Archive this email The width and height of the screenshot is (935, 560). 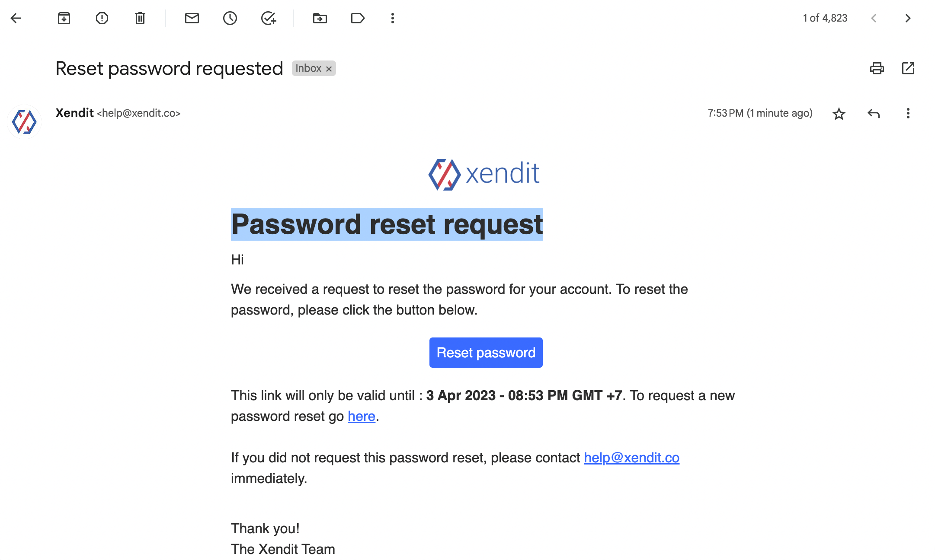64,18
